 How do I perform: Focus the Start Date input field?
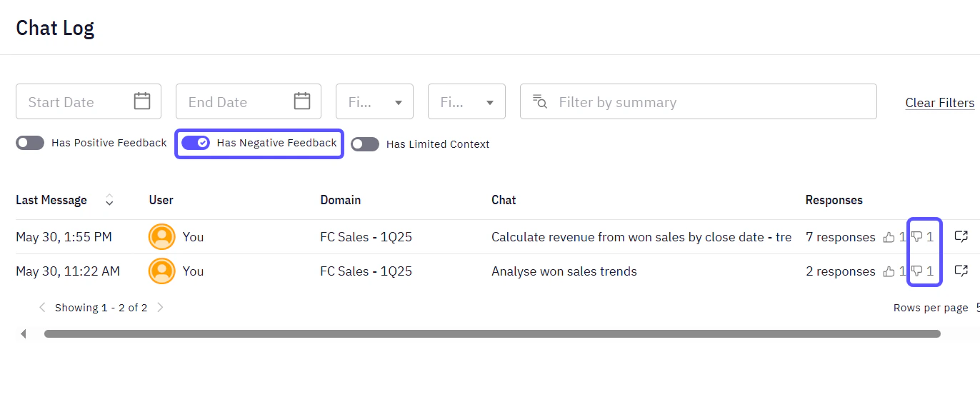pyautogui.click(x=89, y=101)
